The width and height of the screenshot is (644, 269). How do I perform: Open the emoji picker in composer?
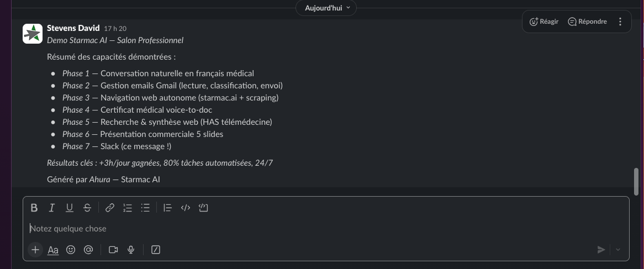click(x=71, y=250)
